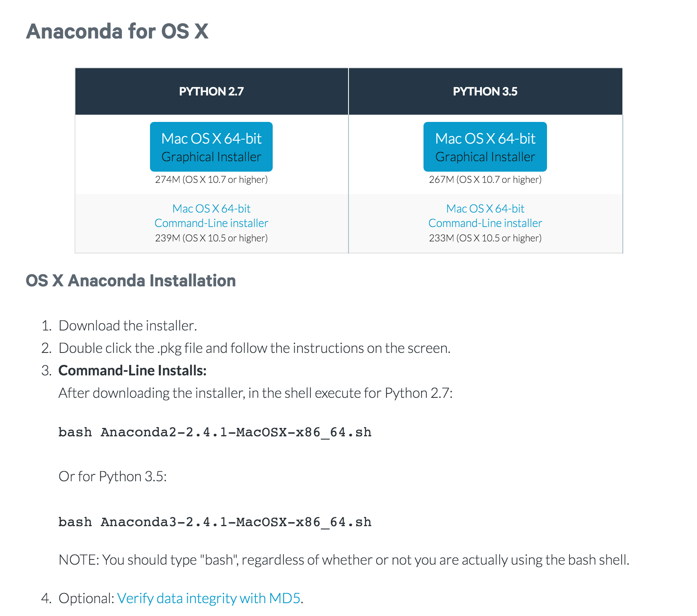Click the bash Anaconda3-2.4.1 command text
Screen dimensions: 697x616
tap(215, 522)
